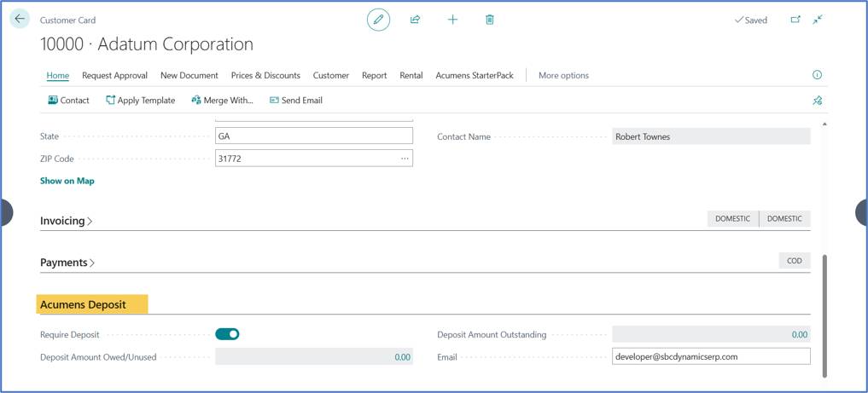
Task: Click into the ZIP Code field
Action: pyautogui.click(x=314, y=159)
